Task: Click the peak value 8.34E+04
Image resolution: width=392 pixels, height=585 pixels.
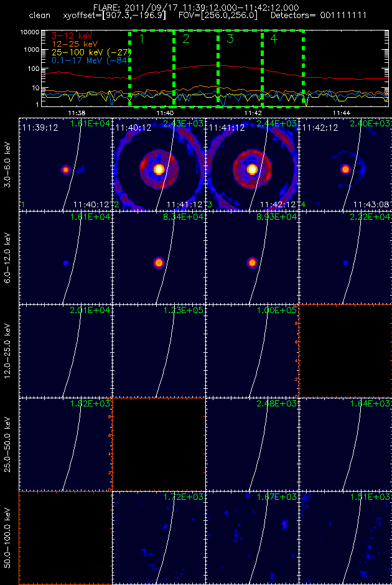Action: (x=183, y=217)
